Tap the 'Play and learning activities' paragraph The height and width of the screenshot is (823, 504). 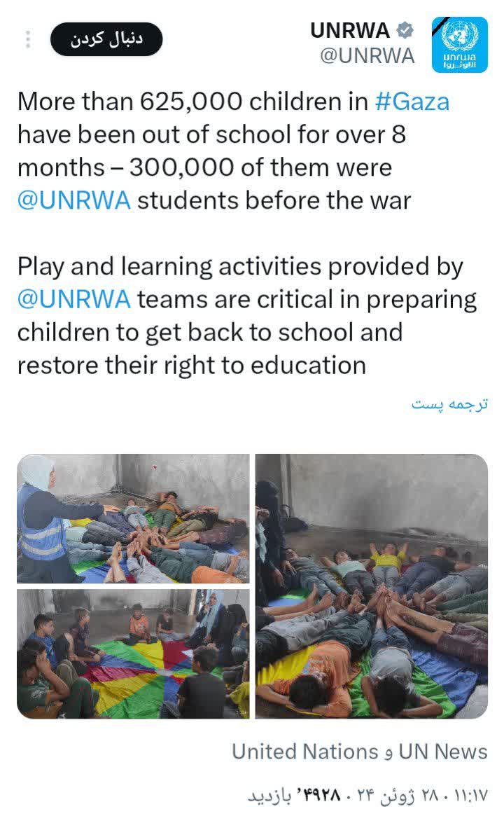pos(247,316)
